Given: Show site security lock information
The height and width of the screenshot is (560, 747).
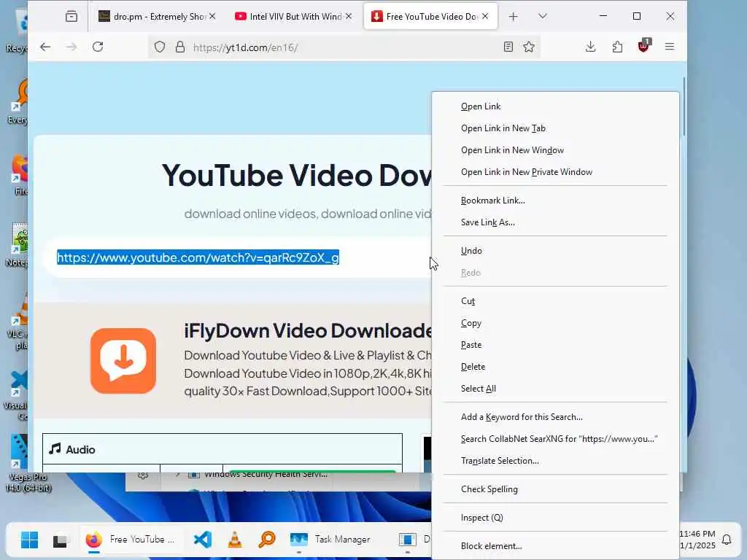Looking at the screenshot, I should (180, 47).
